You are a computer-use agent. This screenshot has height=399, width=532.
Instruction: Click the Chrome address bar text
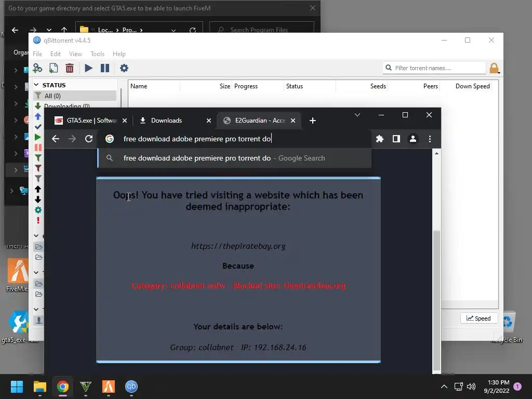click(197, 139)
